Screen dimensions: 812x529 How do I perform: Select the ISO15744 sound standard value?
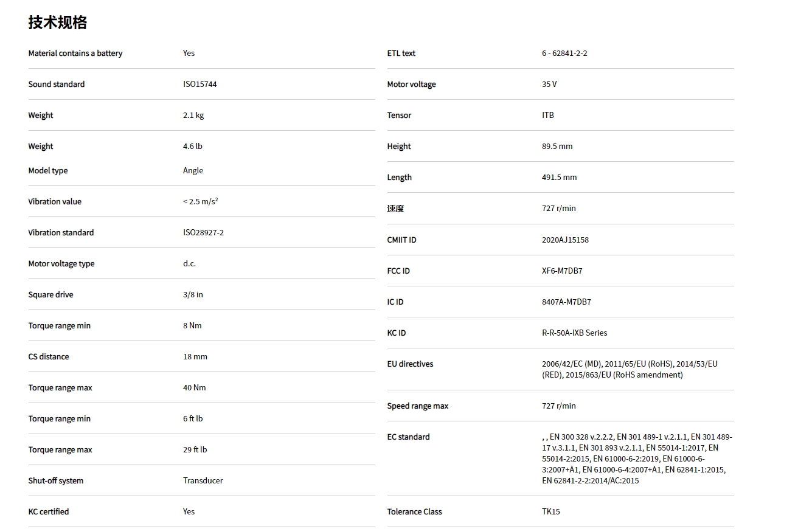point(200,85)
